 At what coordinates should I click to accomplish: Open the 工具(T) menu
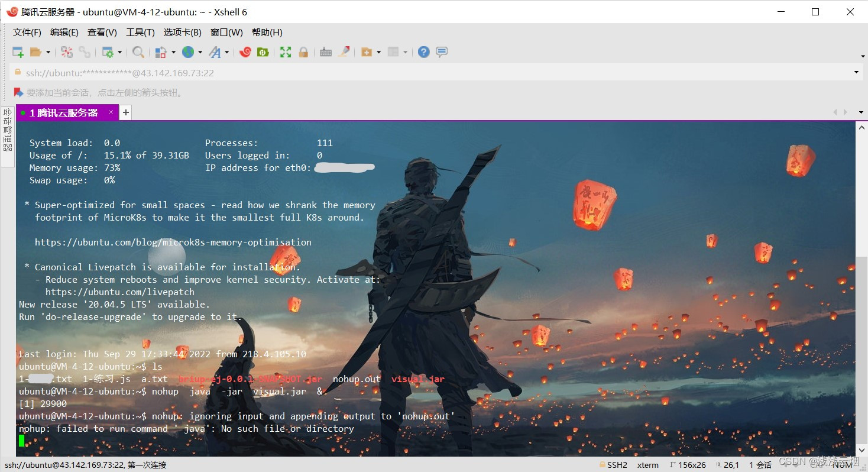click(140, 33)
